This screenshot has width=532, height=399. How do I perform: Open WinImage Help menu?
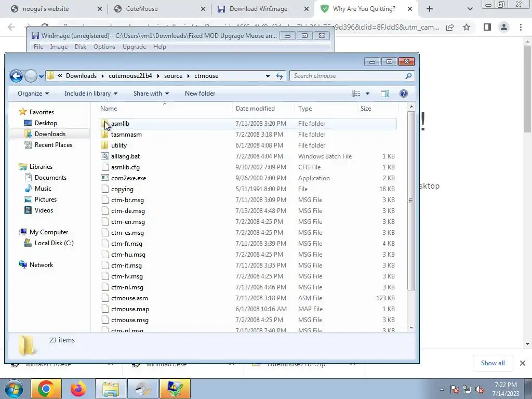click(x=159, y=47)
